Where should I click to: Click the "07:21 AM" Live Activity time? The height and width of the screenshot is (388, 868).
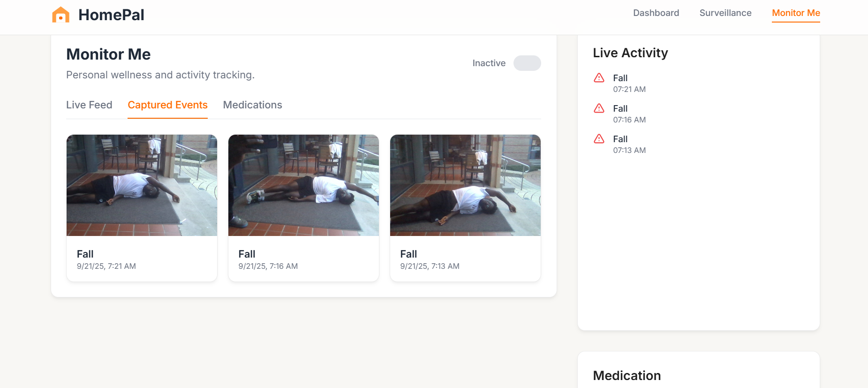click(629, 89)
